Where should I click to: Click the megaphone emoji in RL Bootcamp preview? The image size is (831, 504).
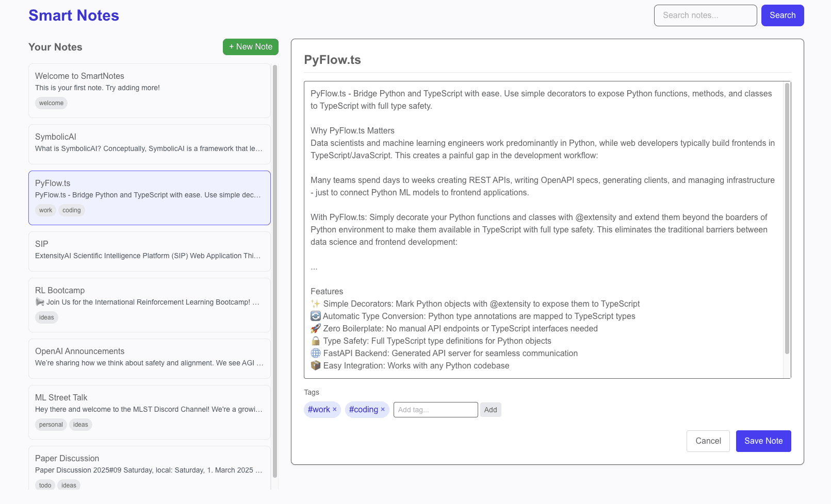(40, 303)
